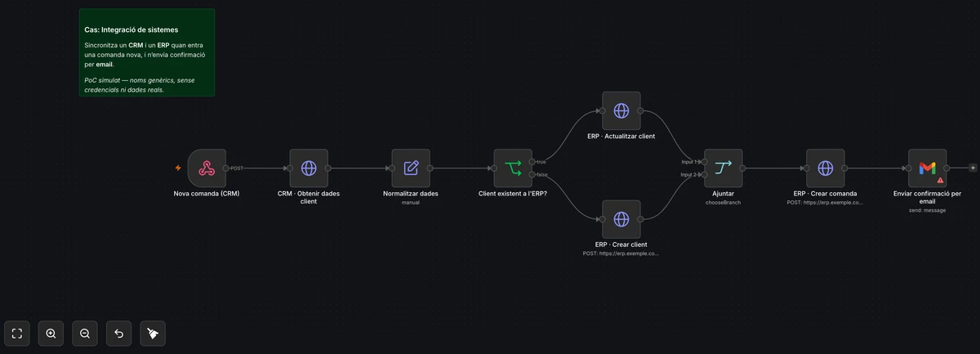The width and height of the screenshot is (980, 354).
Task: Select the Normalitzar dades edit node
Action: (x=411, y=168)
